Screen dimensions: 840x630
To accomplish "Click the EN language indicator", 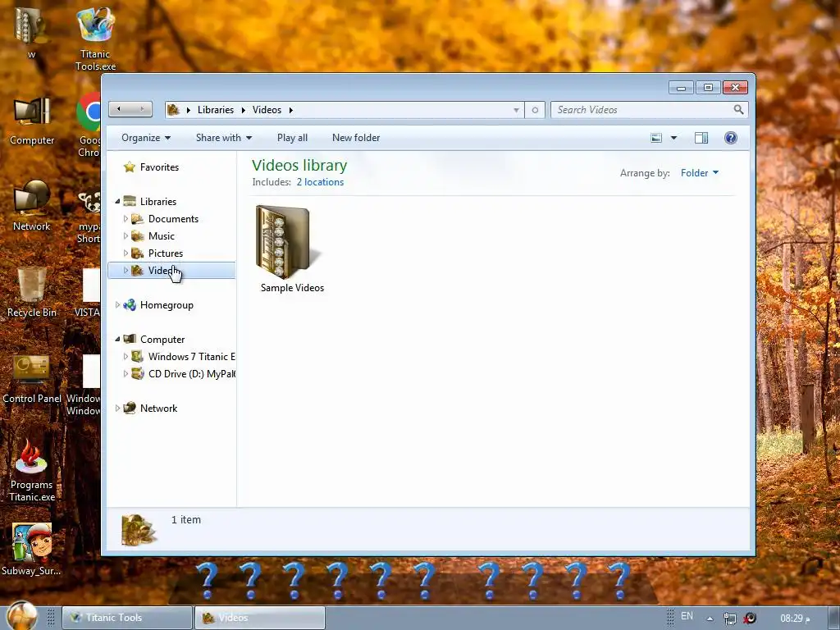I will 687,616.
